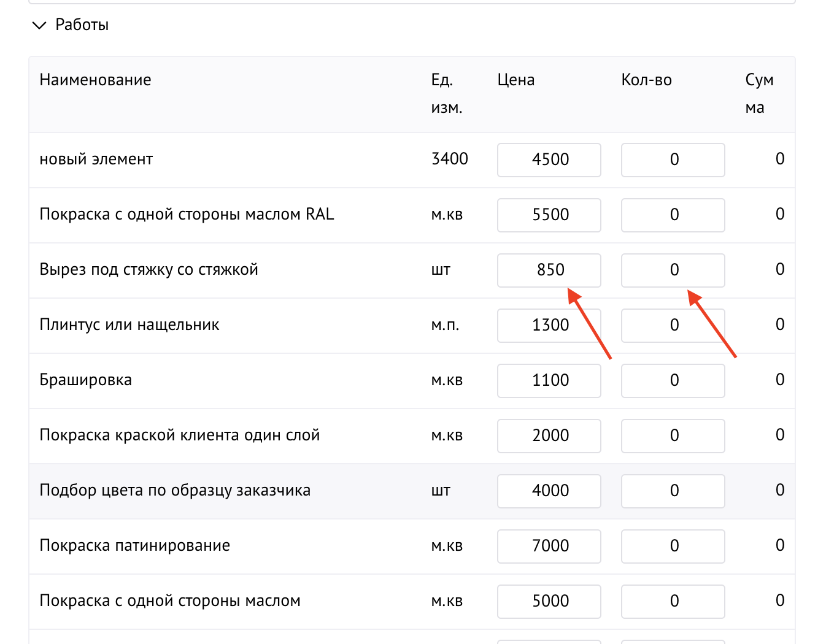Edit price 5500 for Покраска маслом RAL
The width and height of the screenshot is (826, 644).
tap(549, 215)
